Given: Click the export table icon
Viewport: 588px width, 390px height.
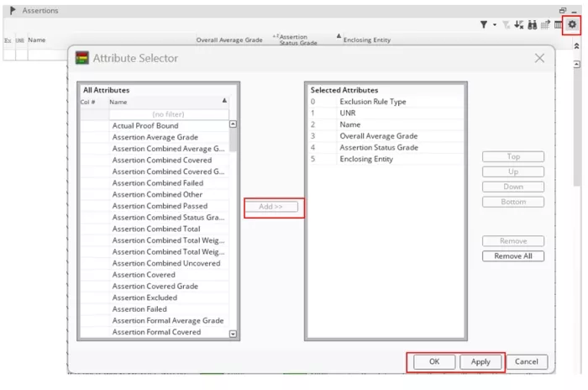Looking at the screenshot, I should 544,25.
